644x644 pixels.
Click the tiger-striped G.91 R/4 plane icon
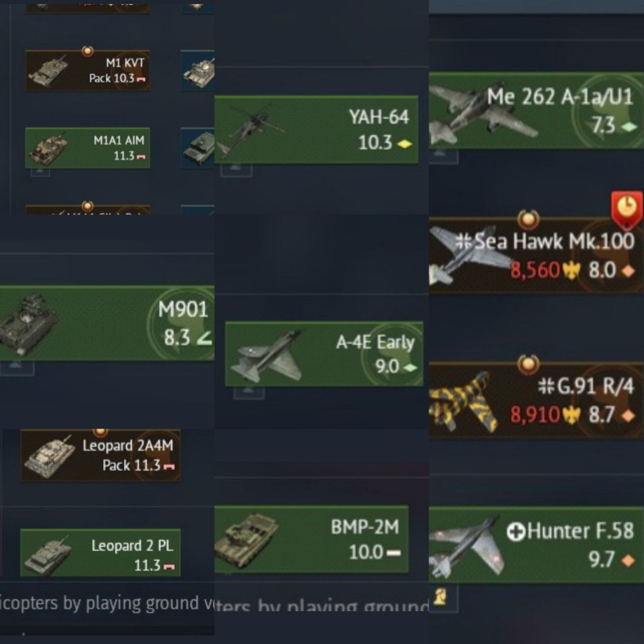463,401
